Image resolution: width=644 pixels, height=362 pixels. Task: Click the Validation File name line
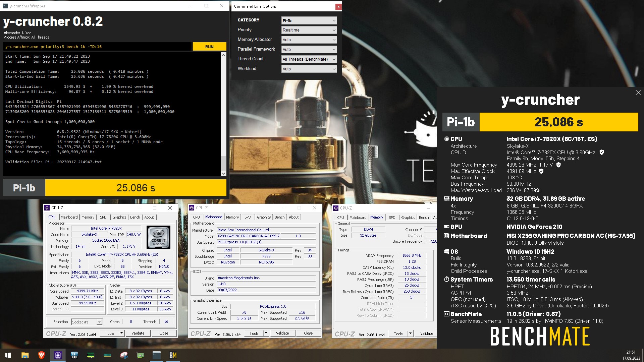53,162
